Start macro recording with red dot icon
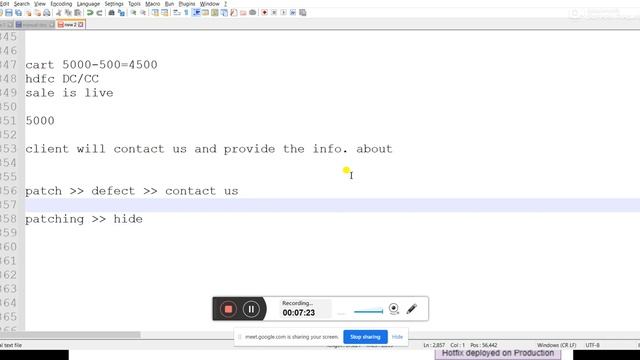 click(264, 13)
